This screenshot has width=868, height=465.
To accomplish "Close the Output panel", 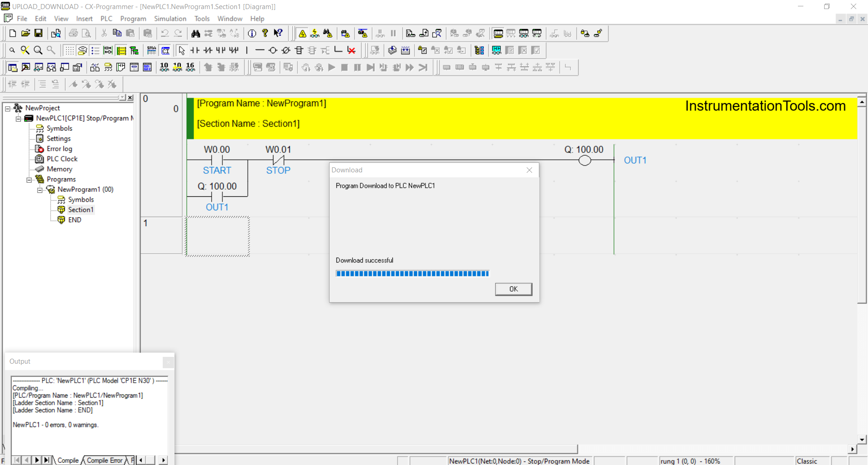I will [168, 362].
